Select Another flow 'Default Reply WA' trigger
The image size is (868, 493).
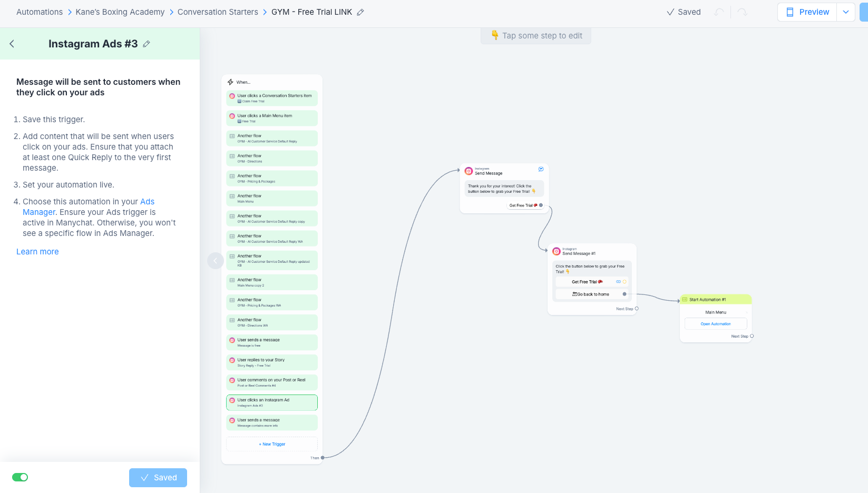272,238
